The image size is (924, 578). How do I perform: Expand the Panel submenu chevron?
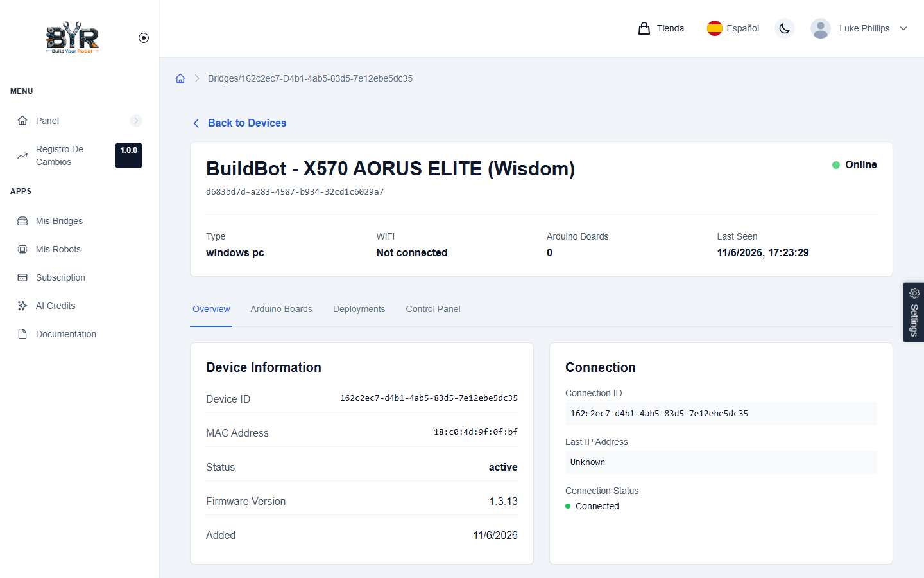135,121
